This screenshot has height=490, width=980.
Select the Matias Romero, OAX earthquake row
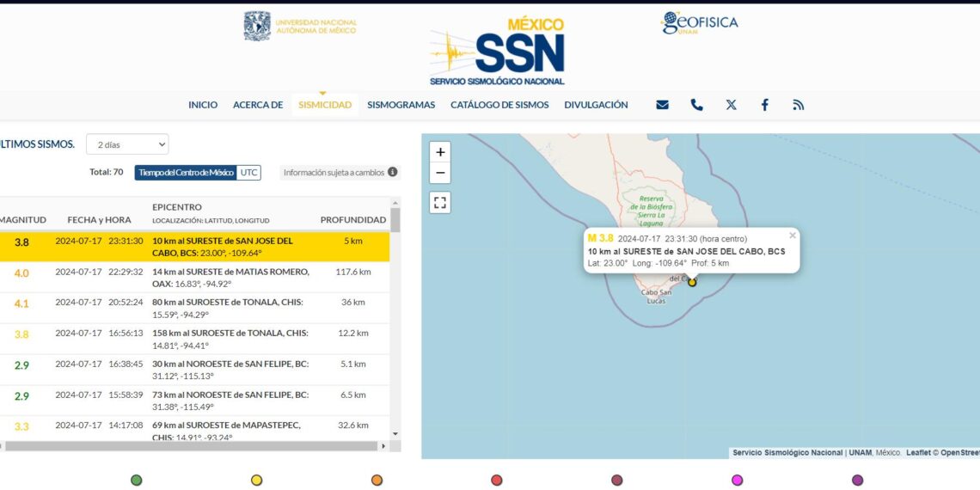pos(193,278)
